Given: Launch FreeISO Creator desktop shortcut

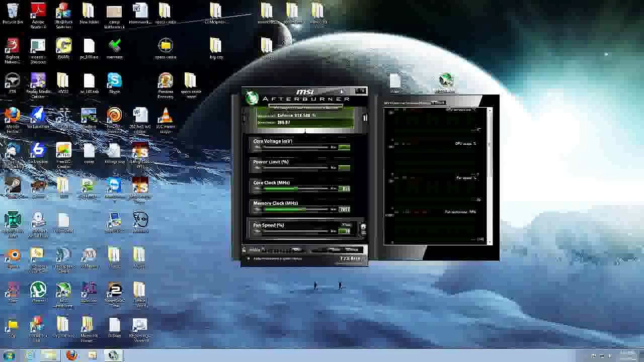Looking at the screenshot, I should pyautogui.click(x=63, y=156).
